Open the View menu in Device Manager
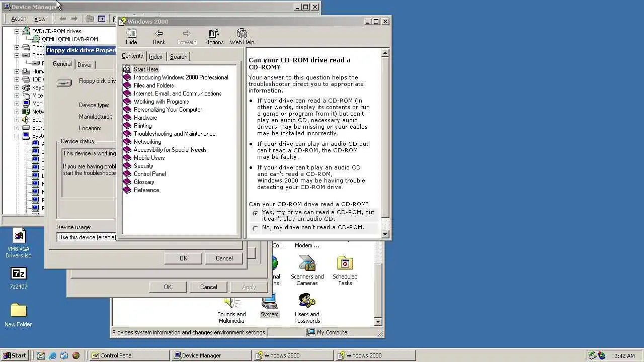The image size is (644, 362). 40,19
